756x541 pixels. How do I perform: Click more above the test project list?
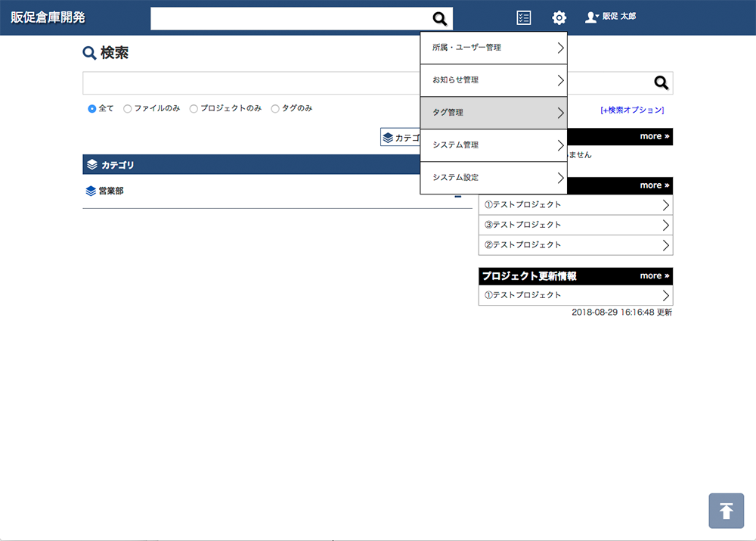coord(654,186)
